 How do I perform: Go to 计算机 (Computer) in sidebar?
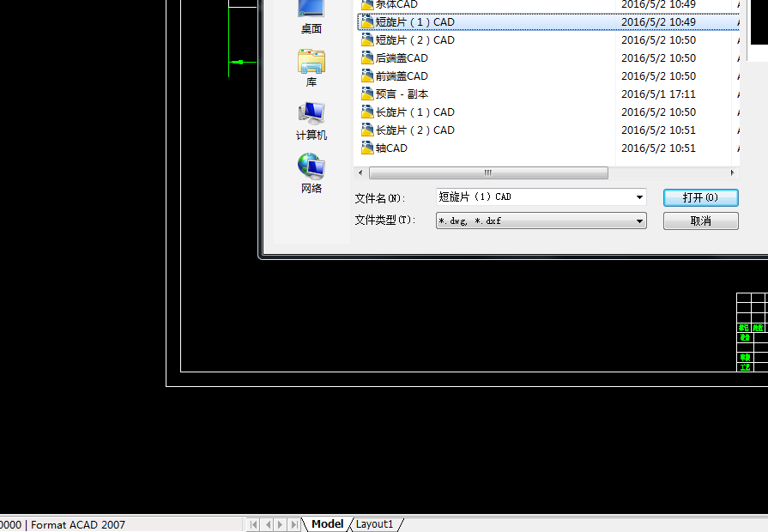pos(311,122)
